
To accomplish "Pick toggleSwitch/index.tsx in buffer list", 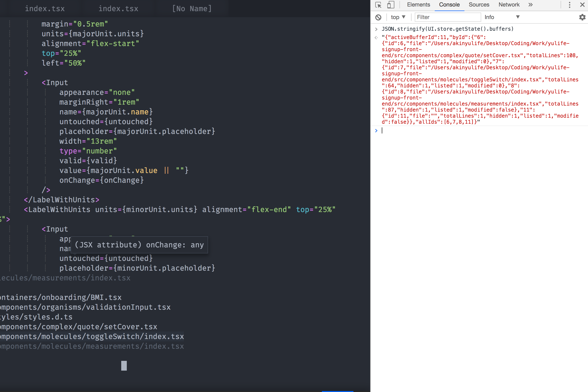I will click(x=92, y=336).
